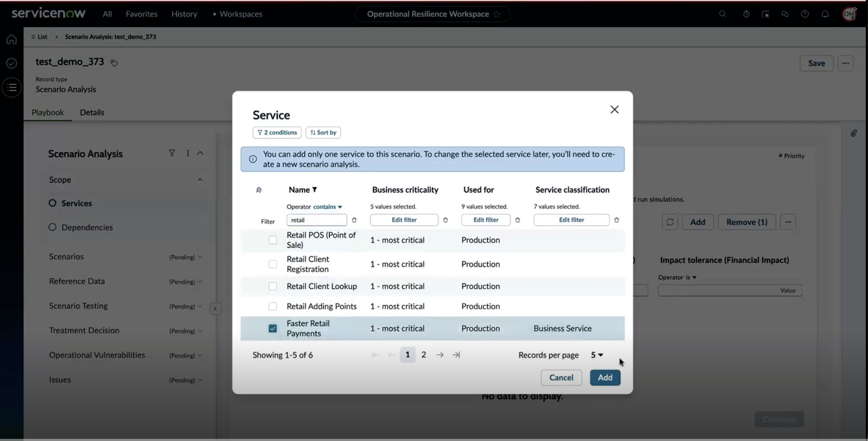Click the timer icon in the header
Screen dimensions: 868x441
[x=746, y=14]
